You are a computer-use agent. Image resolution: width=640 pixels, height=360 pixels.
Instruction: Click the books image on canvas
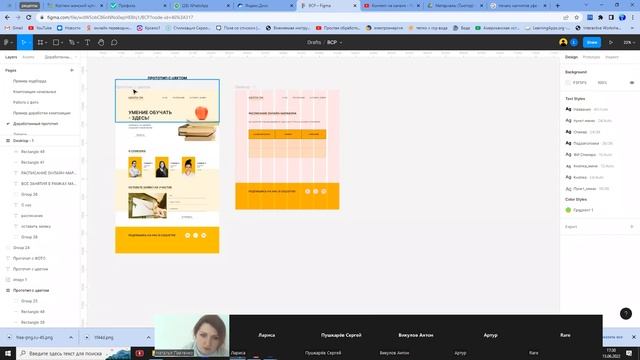point(197,131)
